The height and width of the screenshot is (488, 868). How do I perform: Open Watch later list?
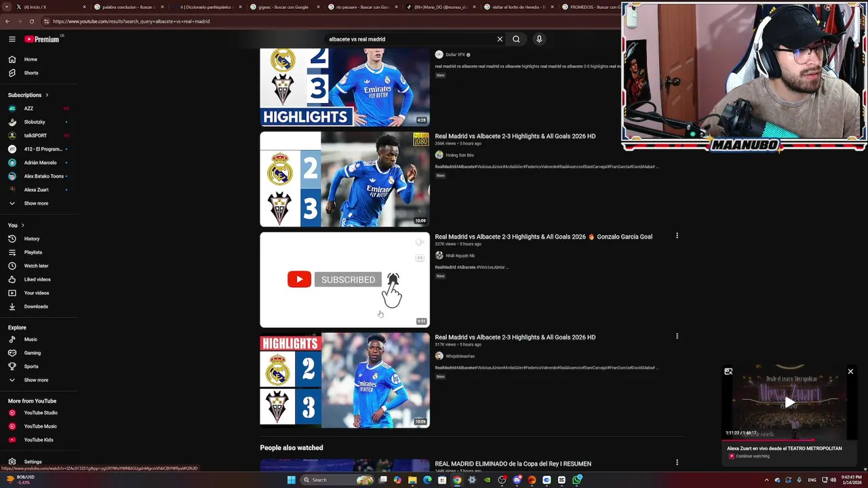point(39,266)
